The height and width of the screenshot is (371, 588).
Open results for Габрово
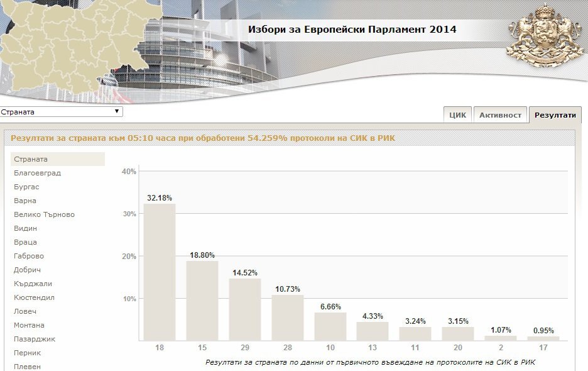(x=29, y=256)
